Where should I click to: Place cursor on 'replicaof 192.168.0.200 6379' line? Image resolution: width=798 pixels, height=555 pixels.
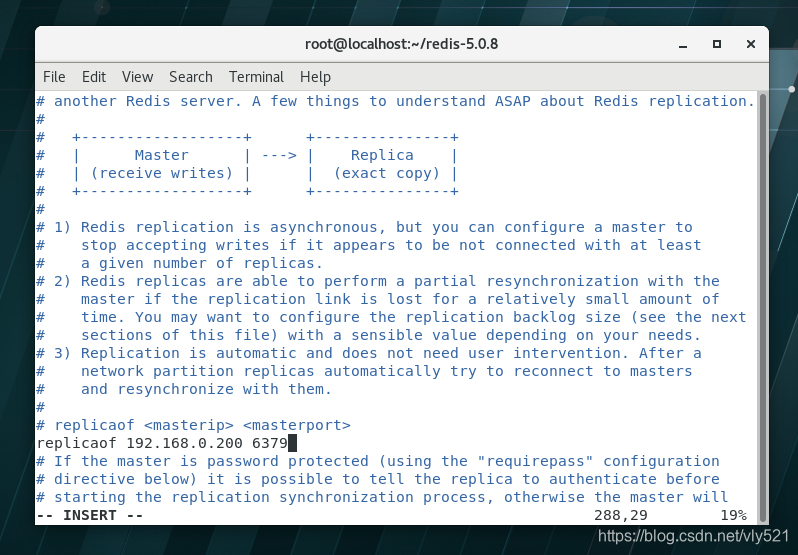166,443
